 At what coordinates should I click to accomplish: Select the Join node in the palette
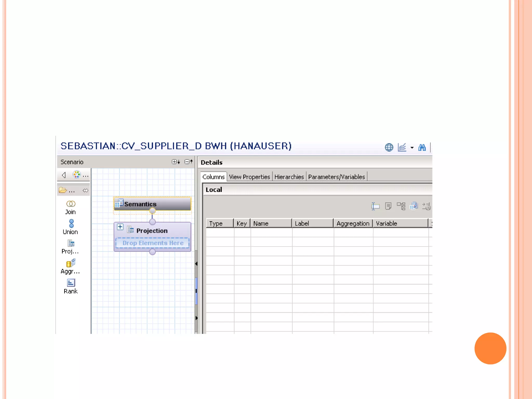70,208
